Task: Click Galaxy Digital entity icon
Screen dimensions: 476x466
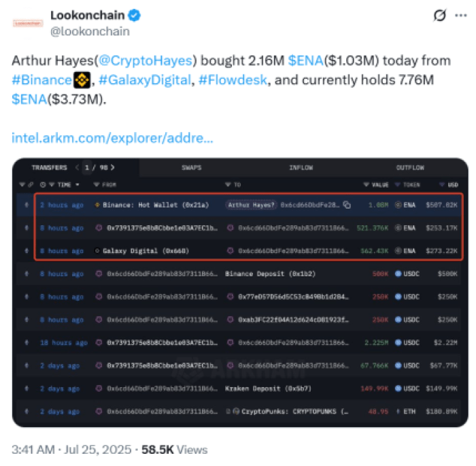Action: point(97,251)
